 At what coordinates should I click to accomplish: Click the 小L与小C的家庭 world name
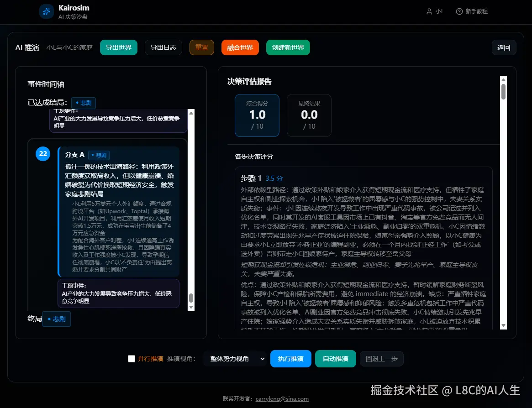69,47
